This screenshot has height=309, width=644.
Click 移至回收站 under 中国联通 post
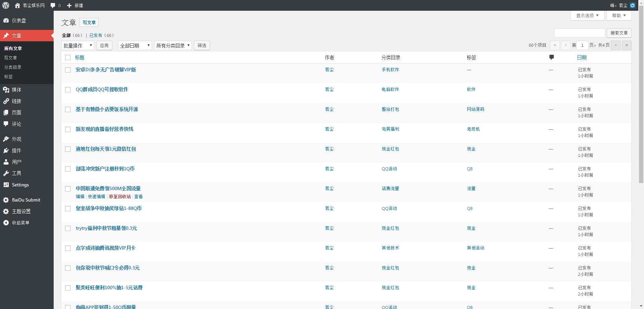(120, 196)
